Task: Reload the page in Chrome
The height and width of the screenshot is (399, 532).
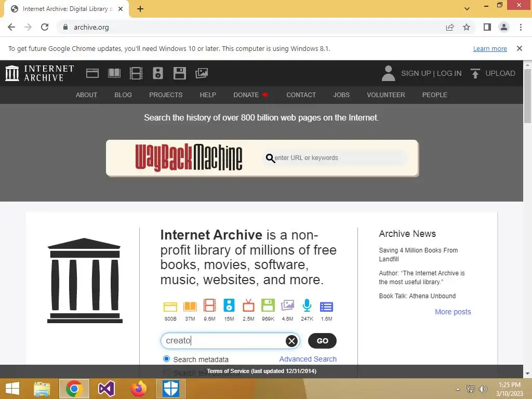Action: click(x=45, y=27)
